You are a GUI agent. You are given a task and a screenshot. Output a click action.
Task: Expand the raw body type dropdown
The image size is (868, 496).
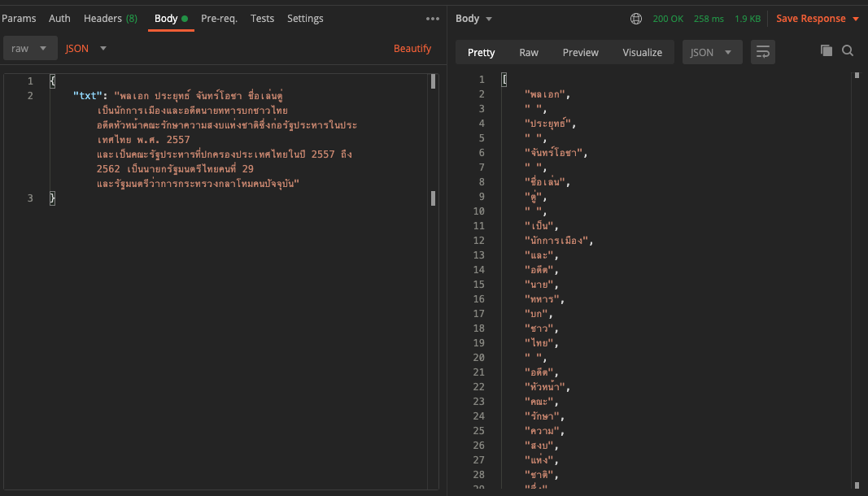point(30,48)
